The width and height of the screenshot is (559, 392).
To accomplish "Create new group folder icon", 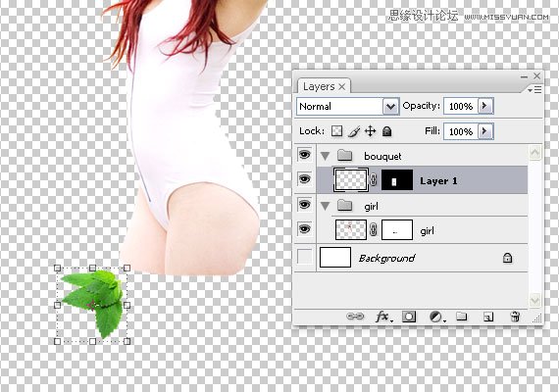I will point(461,317).
